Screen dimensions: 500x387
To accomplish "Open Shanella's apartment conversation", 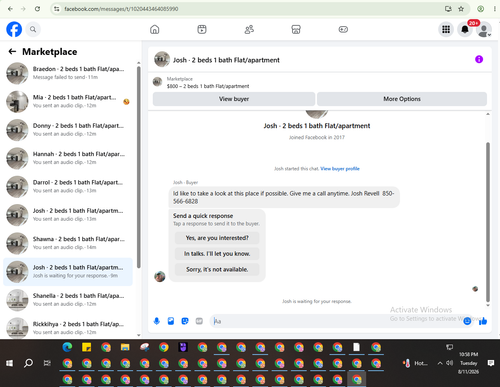I will click(68, 300).
